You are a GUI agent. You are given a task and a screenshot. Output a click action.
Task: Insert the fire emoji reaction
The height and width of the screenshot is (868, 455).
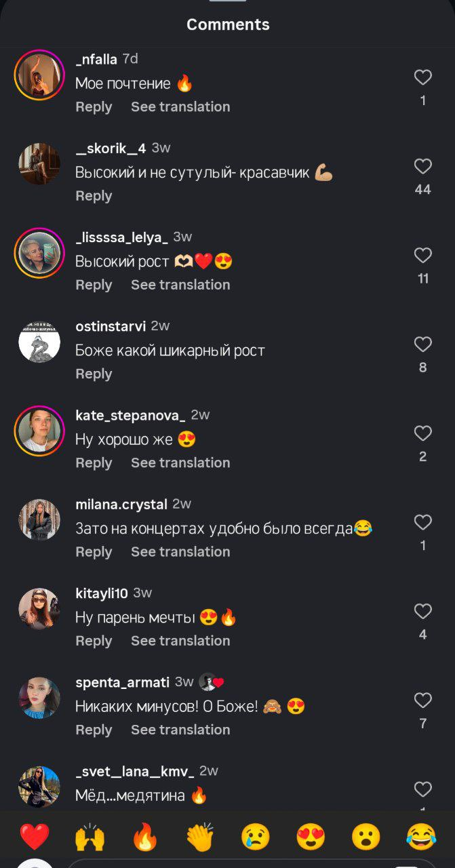pos(144,837)
